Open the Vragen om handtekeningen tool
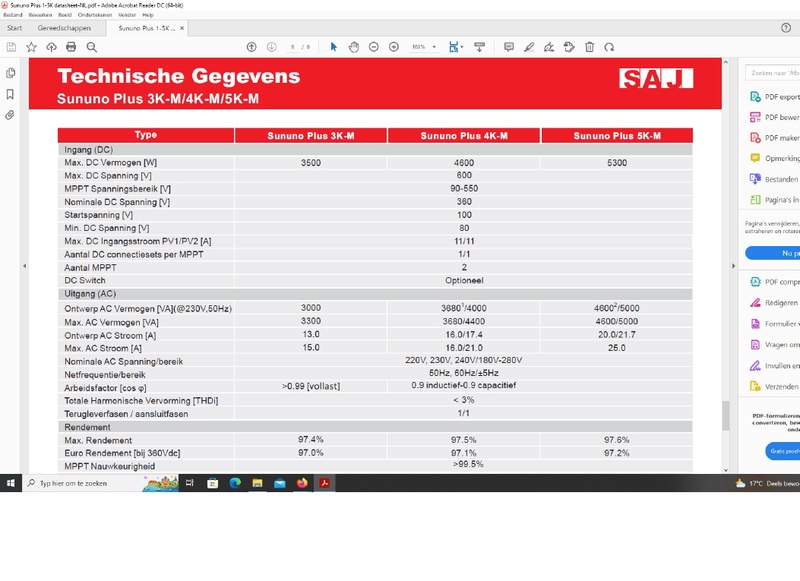 pyautogui.click(x=774, y=345)
